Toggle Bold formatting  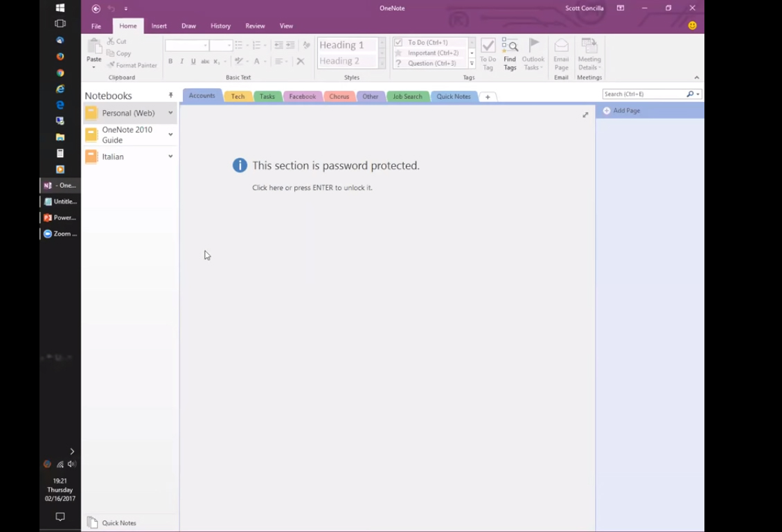point(170,62)
